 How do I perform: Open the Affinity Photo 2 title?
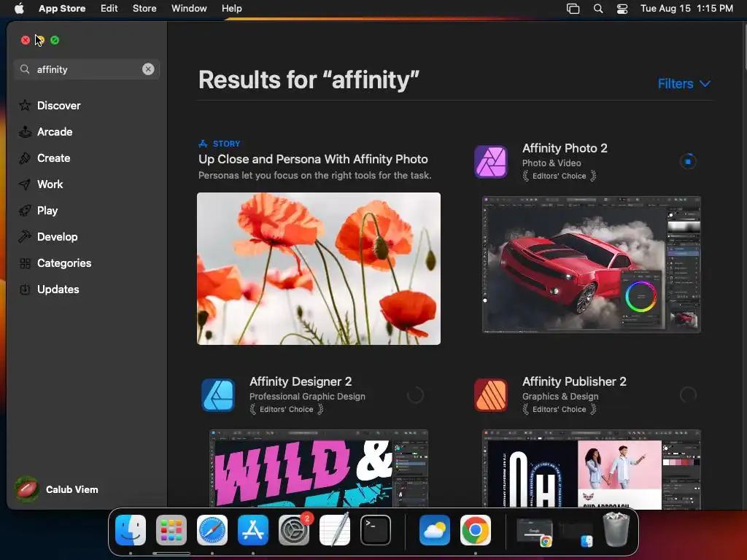tap(565, 148)
